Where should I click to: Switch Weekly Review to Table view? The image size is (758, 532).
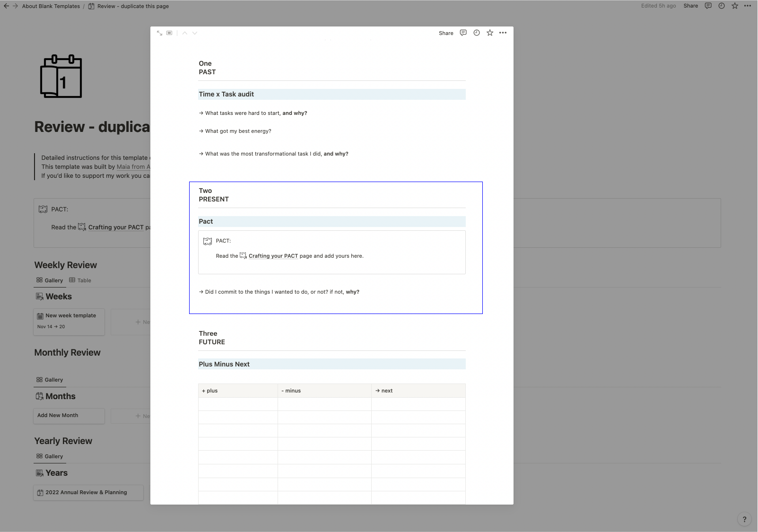click(80, 280)
